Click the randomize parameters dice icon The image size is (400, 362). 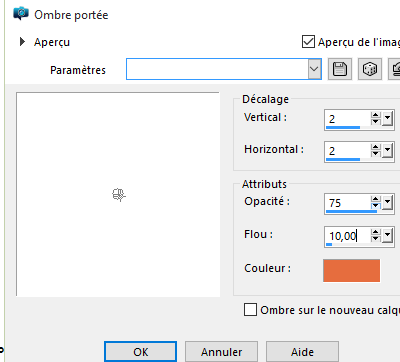pyautogui.click(x=370, y=69)
